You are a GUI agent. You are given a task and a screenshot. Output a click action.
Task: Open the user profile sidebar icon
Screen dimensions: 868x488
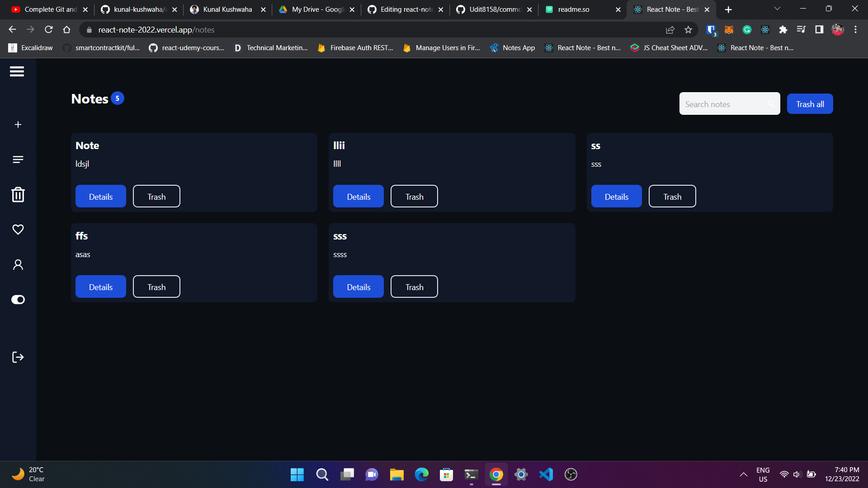pyautogui.click(x=18, y=265)
